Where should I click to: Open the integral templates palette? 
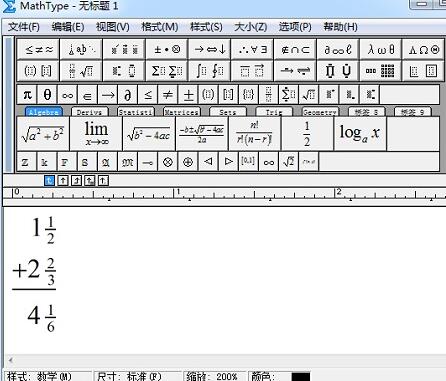(210, 71)
